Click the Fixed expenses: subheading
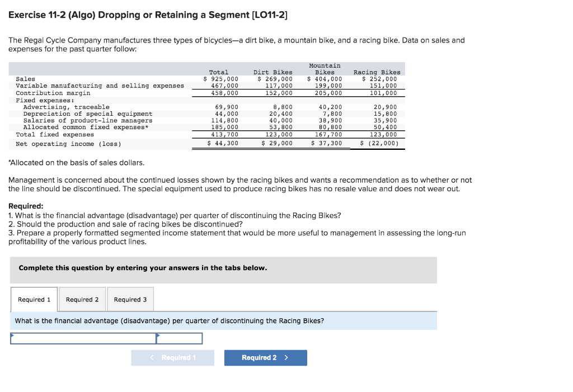The image size is (573, 392). pyautogui.click(x=45, y=100)
